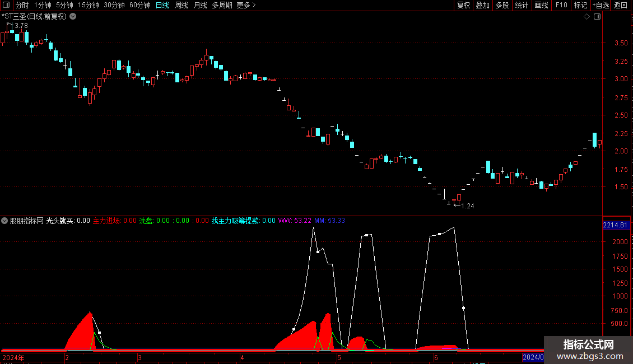Toggle the side panel icon above the main chart

click(x=597, y=17)
